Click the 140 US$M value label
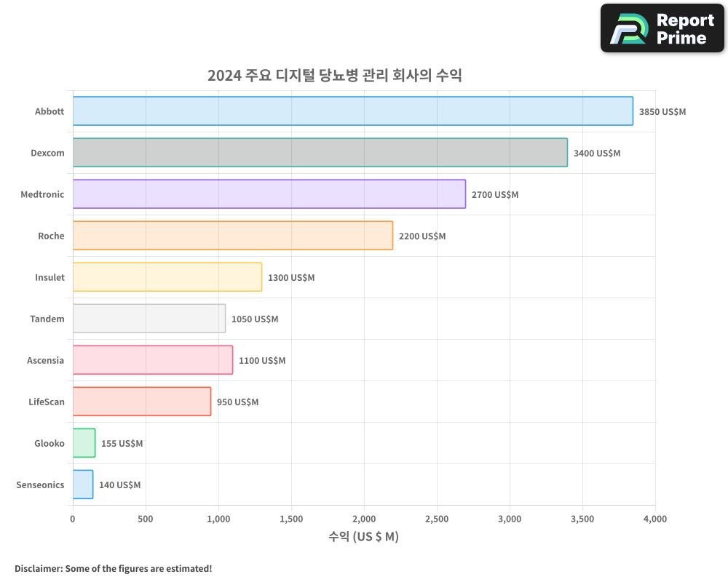The image size is (728, 582). coord(120,485)
